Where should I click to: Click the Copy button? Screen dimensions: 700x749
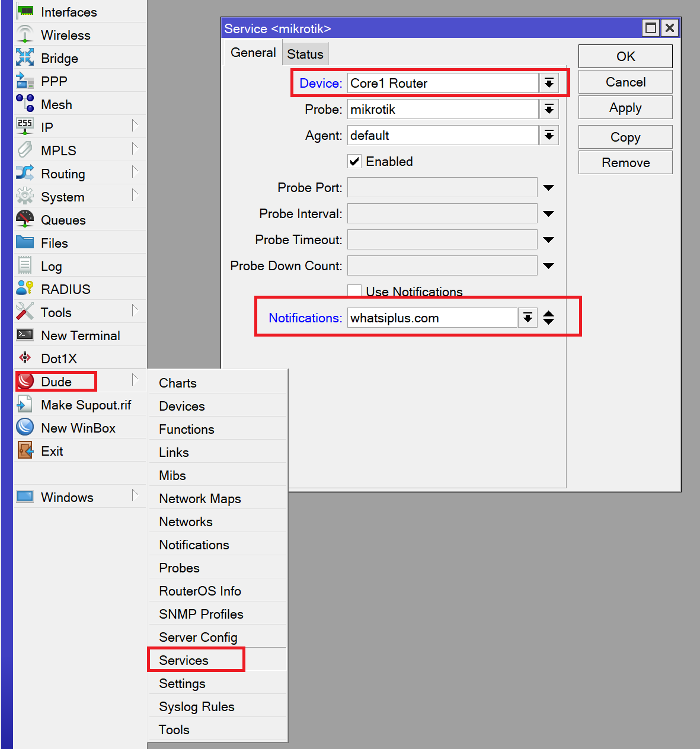coord(625,137)
